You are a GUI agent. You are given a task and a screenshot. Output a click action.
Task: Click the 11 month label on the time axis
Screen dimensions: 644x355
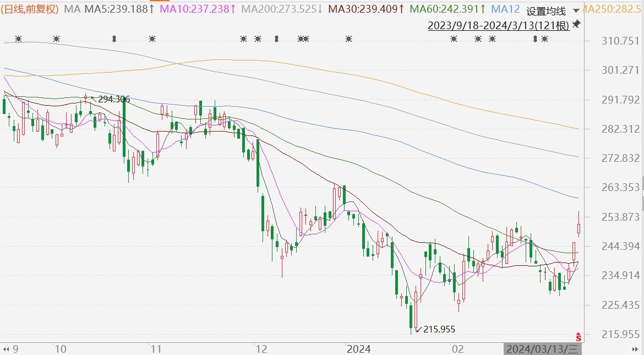click(x=156, y=349)
